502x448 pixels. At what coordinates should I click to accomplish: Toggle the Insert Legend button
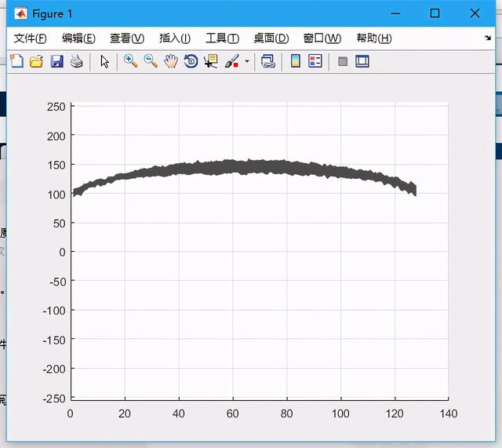[315, 61]
